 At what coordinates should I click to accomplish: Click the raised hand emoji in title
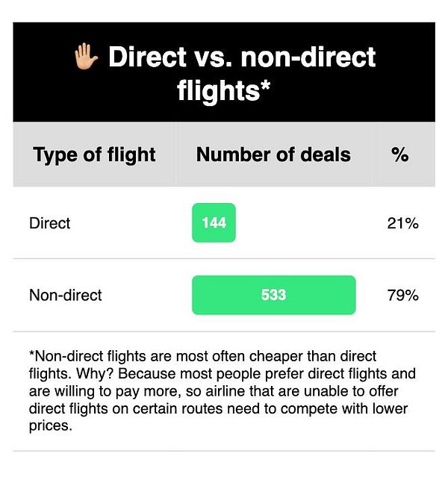click(x=85, y=57)
